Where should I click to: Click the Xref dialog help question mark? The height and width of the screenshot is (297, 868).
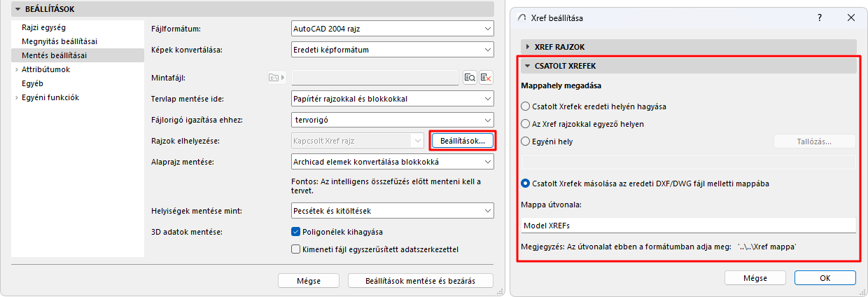(x=820, y=18)
